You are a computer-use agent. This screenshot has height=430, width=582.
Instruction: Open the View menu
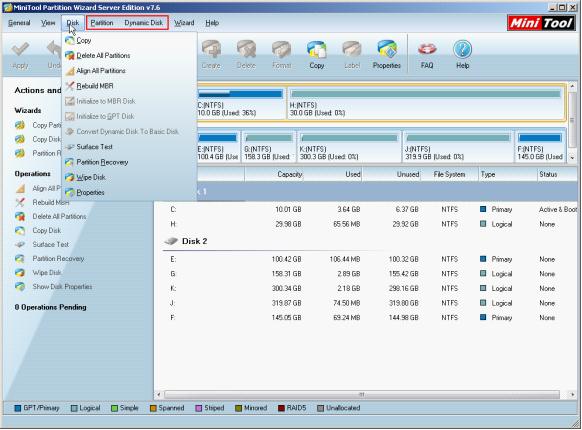pos(48,23)
